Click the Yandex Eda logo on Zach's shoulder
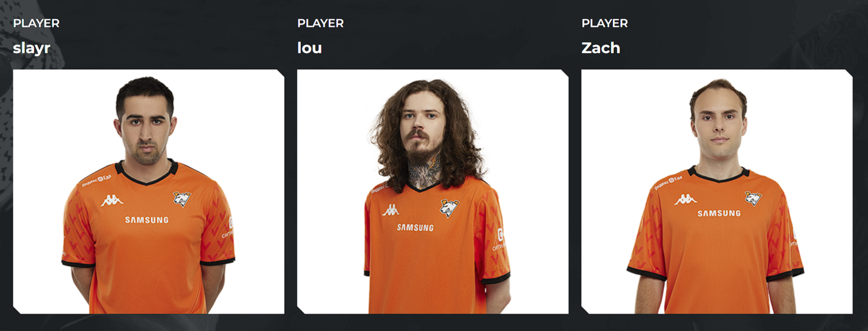 (668, 182)
